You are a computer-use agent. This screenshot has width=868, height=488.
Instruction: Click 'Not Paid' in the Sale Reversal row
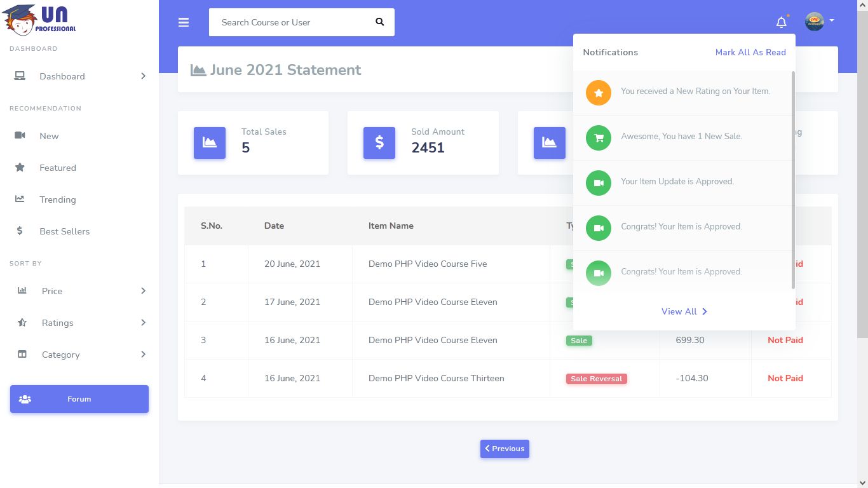785,378
